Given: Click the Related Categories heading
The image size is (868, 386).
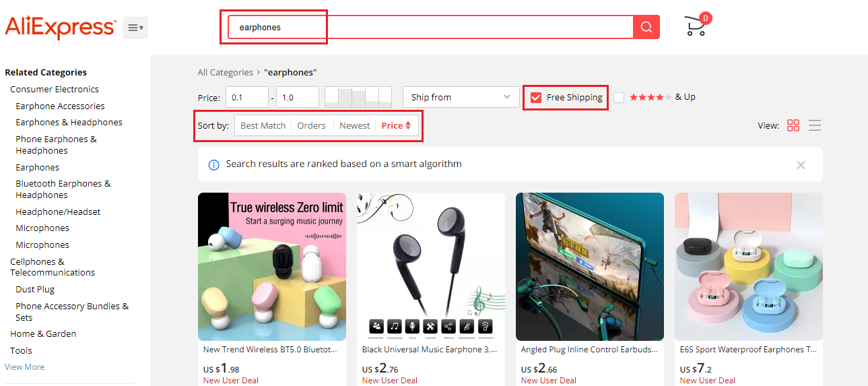Looking at the screenshot, I should [46, 72].
